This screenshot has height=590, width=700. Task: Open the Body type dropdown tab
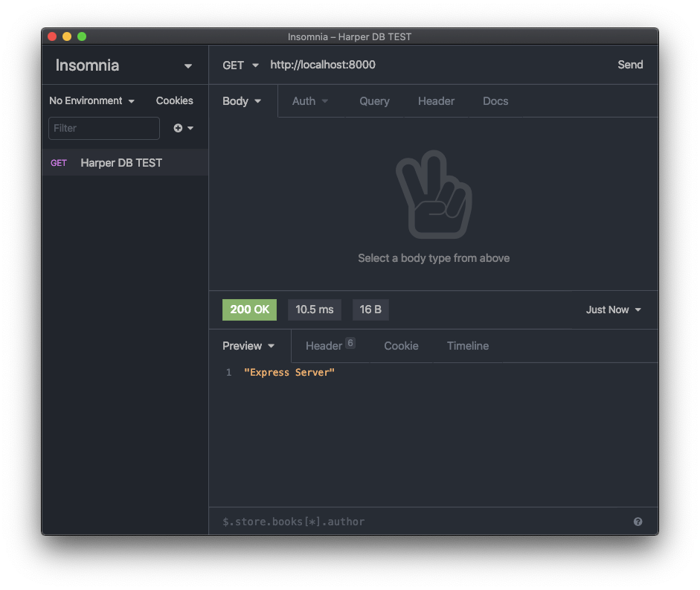click(x=242, y=101)
